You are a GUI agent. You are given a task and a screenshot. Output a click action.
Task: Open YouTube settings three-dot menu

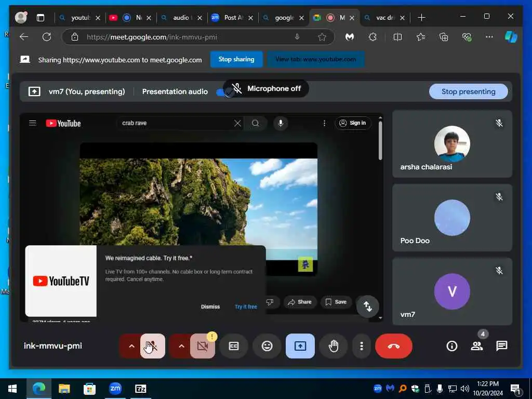pyautogui.click(x=324, y=123)
